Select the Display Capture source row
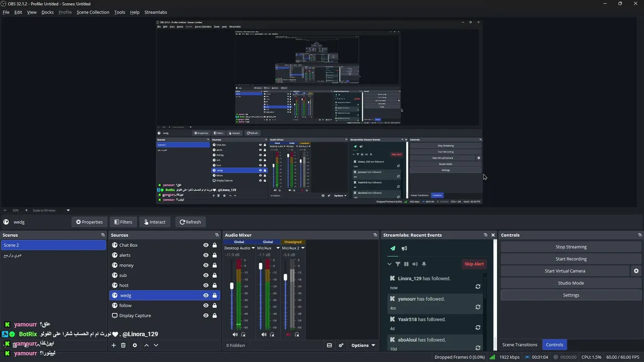This screenshot has height=362, width=644. (165, 316)
